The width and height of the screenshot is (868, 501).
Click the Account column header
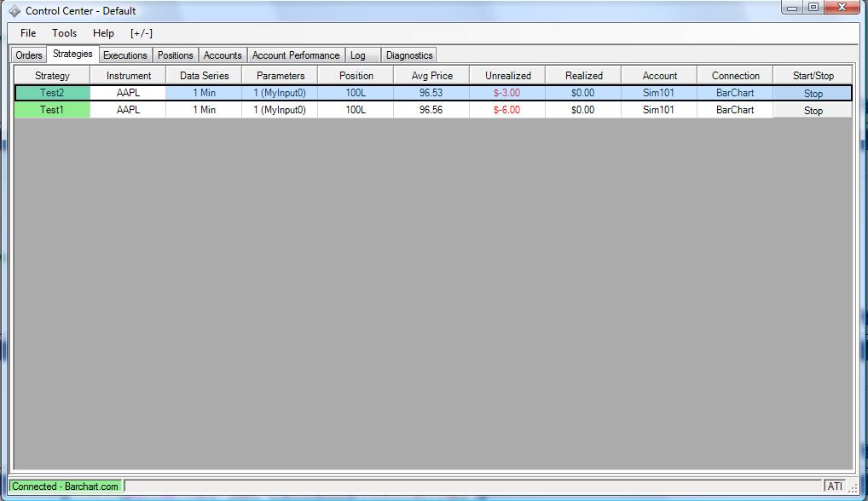659,76
